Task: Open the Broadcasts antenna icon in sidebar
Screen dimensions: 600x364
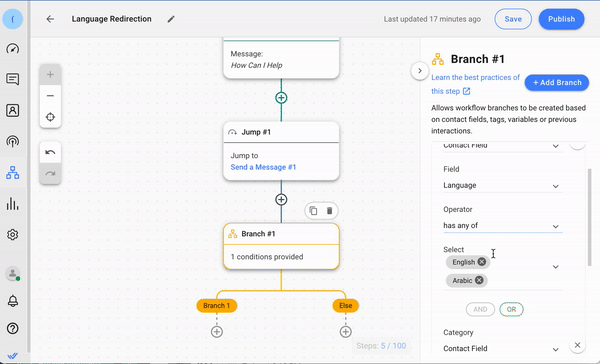Action: pyautogui.click(x=13, y=142)
